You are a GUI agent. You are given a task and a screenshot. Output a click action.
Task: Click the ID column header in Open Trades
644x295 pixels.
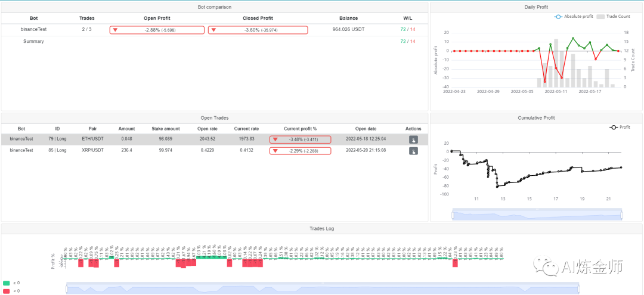pos(57,129)
